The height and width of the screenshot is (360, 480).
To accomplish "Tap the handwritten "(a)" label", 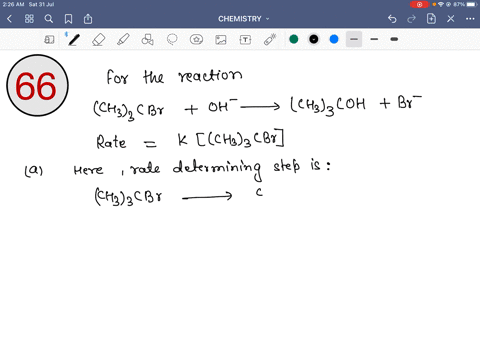I will pos(34,170).
